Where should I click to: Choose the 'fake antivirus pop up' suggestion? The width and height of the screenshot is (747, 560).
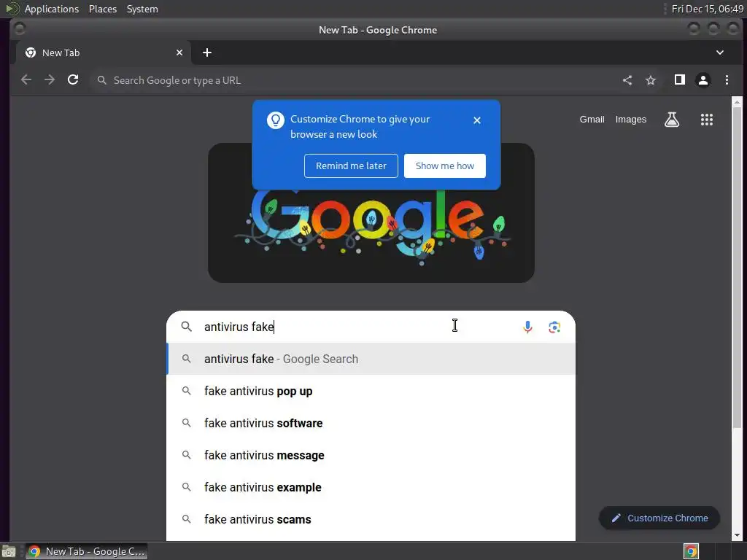click(x=371, y=391)
